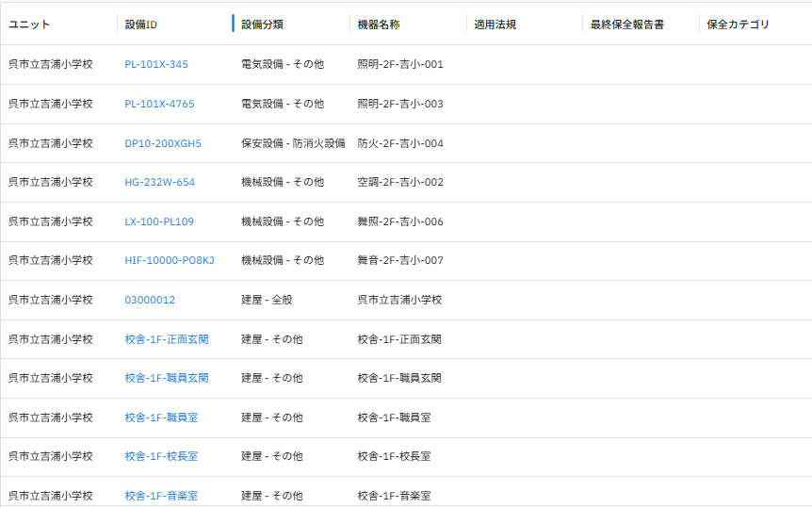812x508 pixels.
Task: Click 機械設備 - その他 in the HG-232W-654 row
Action: click(x=283, y=182)
